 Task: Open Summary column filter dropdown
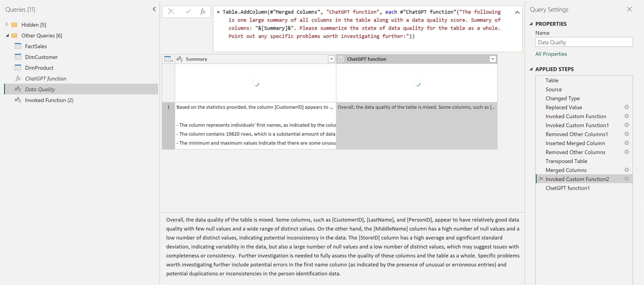(331, 59)
